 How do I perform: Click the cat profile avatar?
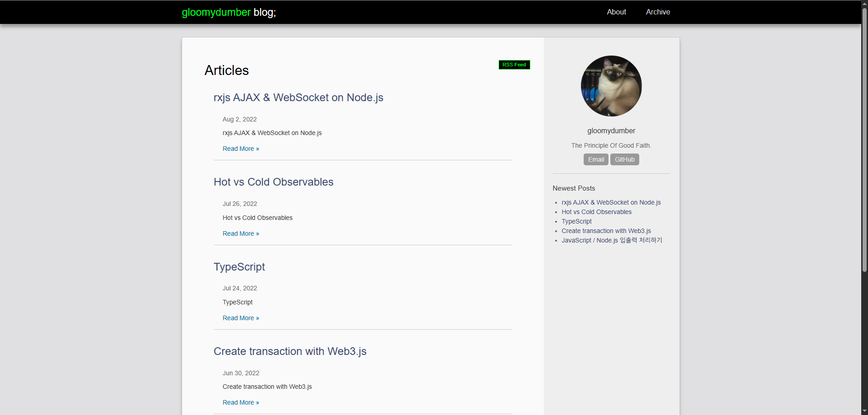tap(611, 86)
